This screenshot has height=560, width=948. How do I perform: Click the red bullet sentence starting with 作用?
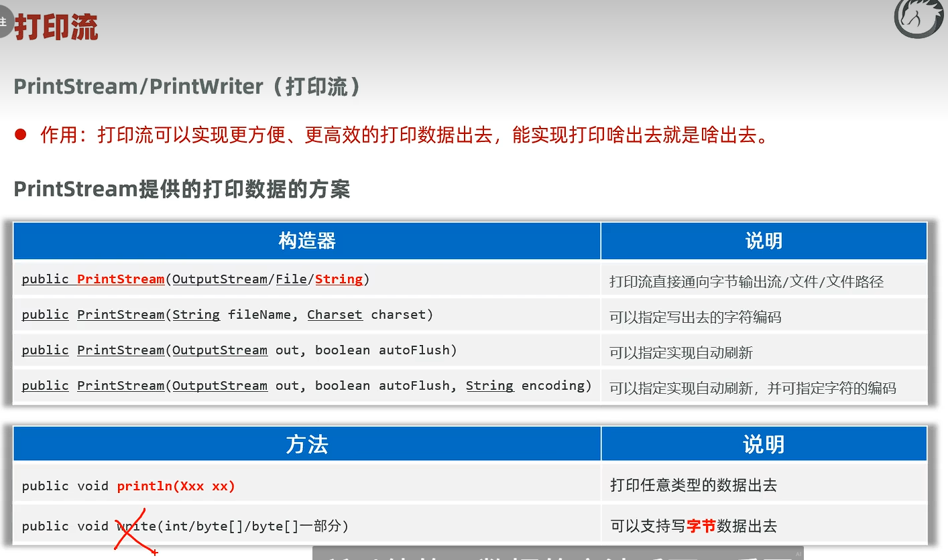[x=404, y=135]
